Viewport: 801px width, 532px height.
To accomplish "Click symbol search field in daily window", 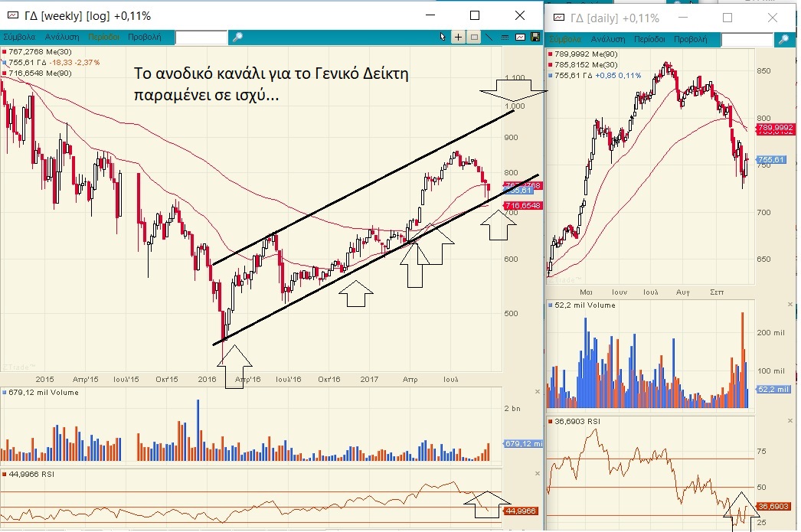I will point(747,39).
